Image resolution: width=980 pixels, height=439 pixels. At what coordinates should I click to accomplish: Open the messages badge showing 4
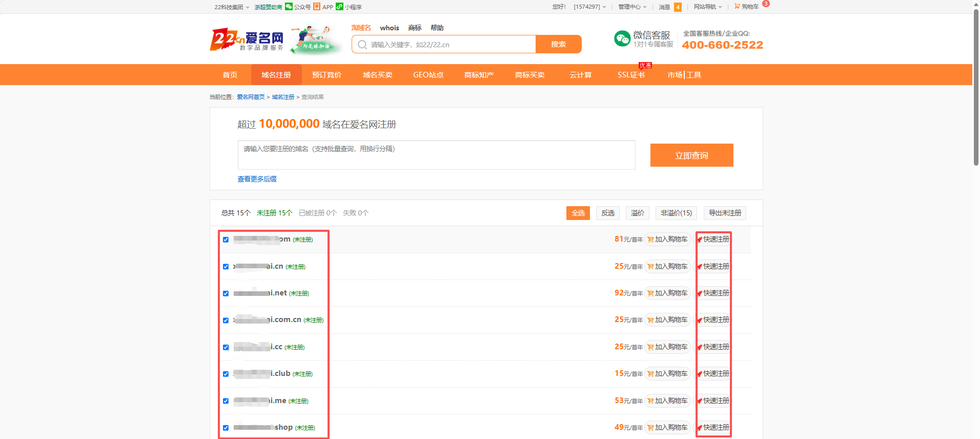[678, 7]
